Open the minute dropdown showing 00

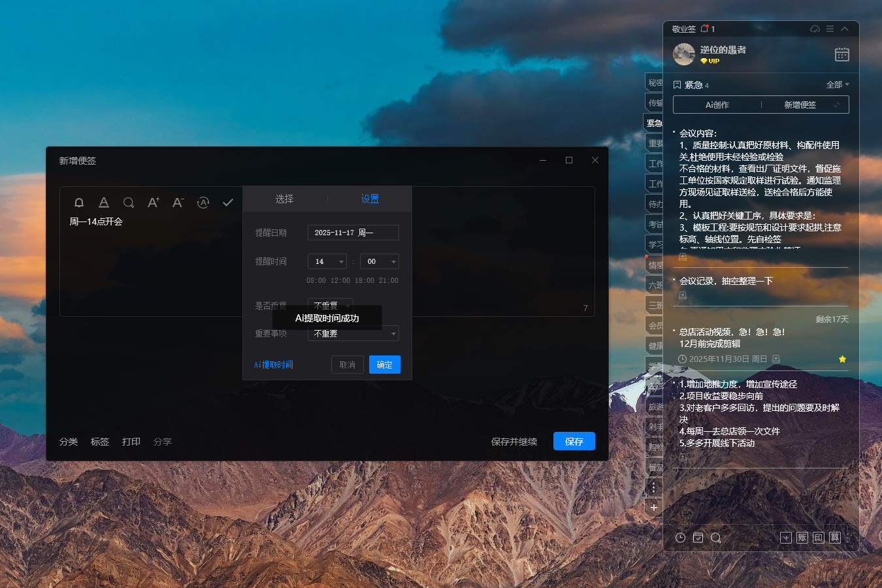379,261
